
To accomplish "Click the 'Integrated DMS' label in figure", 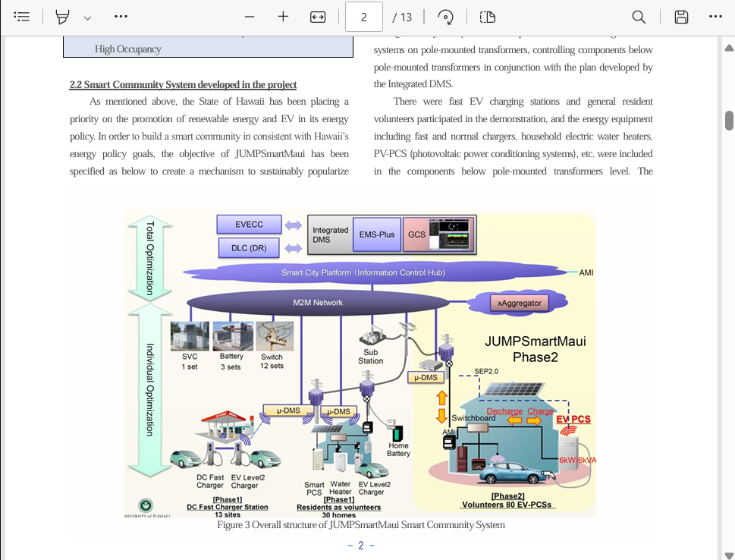I will point(330,234).
